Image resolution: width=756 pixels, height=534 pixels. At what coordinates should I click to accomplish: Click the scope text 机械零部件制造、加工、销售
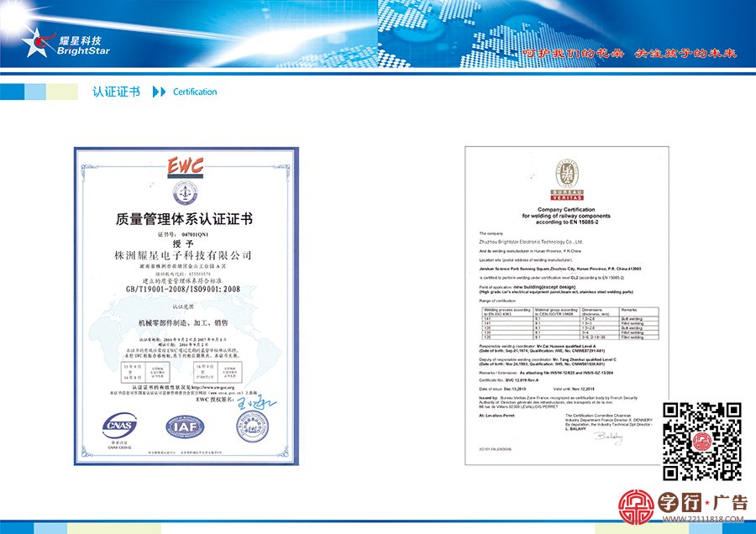(183, 322)
